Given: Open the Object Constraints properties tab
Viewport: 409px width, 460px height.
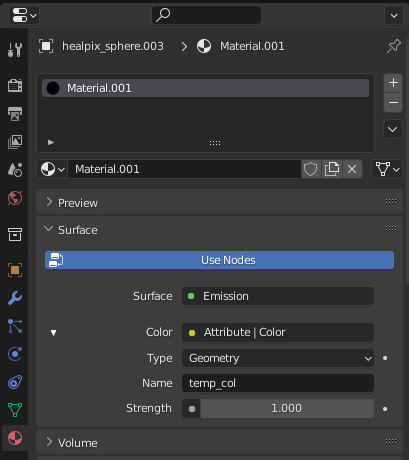Looking at the screenshot, I should coord(15,382).
